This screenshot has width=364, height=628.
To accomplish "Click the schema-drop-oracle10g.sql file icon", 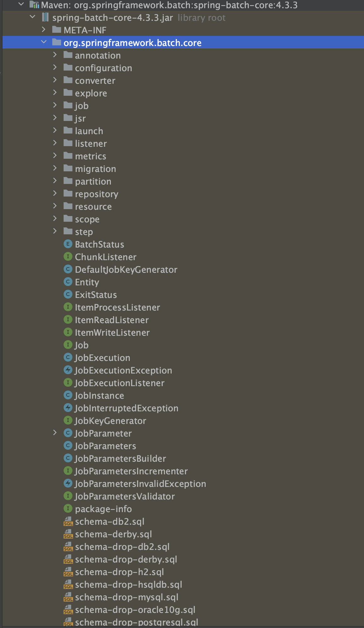I will 68,610.
